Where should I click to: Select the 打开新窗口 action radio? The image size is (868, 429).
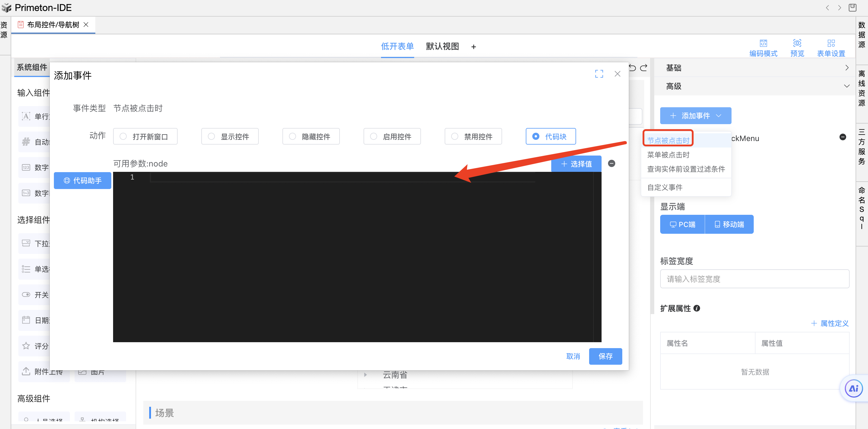click(123, 137)
